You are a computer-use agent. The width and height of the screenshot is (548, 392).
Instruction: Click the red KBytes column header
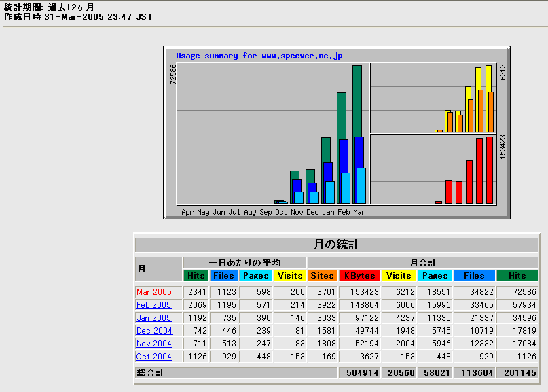click(x=359, y=276)
